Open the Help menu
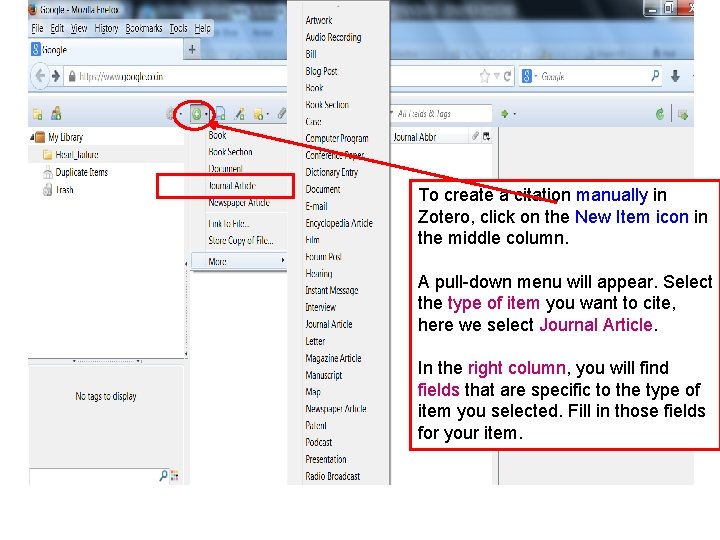 [x=202, y=28]
